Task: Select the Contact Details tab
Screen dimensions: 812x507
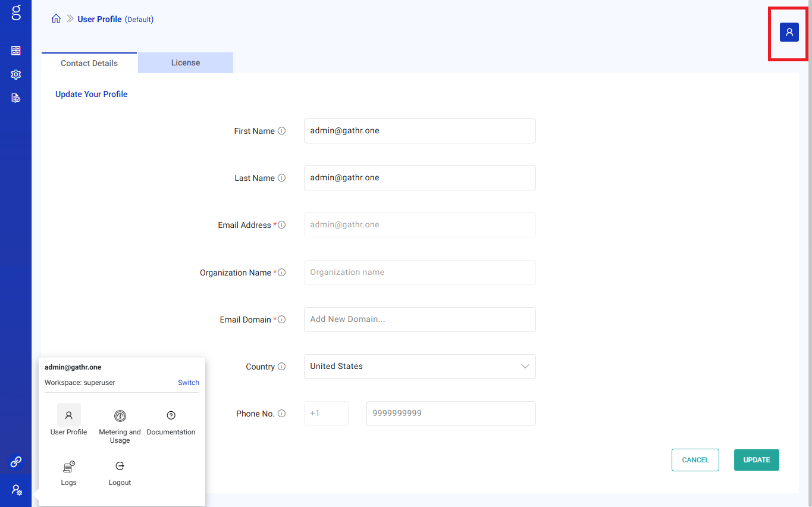Action: pyautogui.click(x=89, y=62)
